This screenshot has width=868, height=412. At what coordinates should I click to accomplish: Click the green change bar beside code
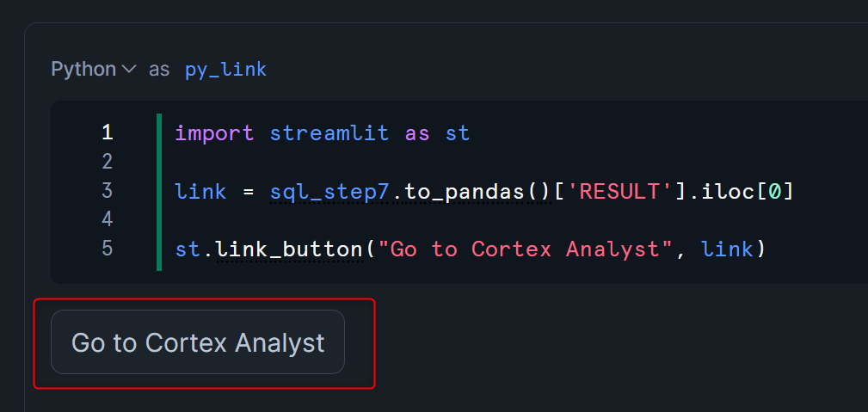click(159, 192)
